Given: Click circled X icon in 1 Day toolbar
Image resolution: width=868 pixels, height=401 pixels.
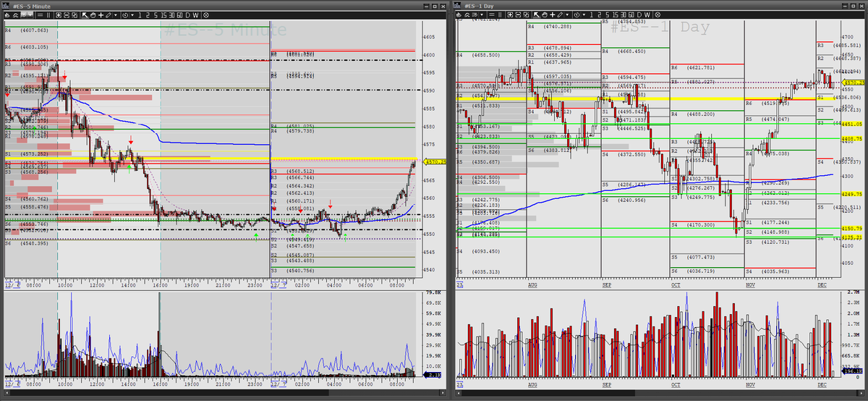Looking at the screenshot, I should pos(657,15).
